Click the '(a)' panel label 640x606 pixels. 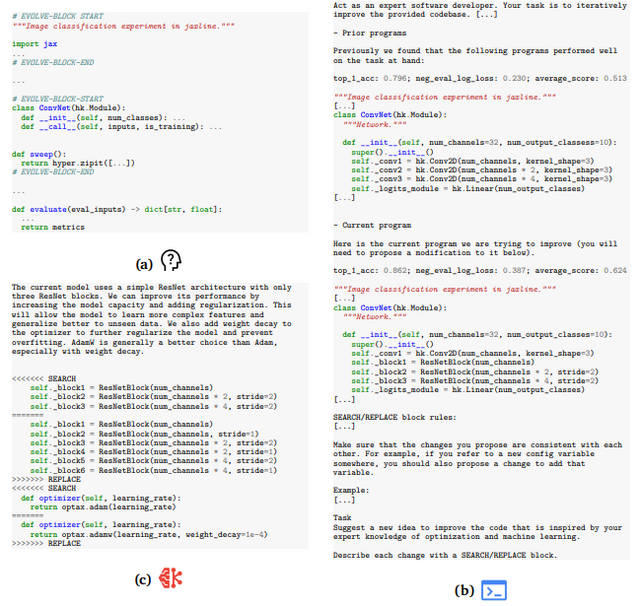(144, 264)
